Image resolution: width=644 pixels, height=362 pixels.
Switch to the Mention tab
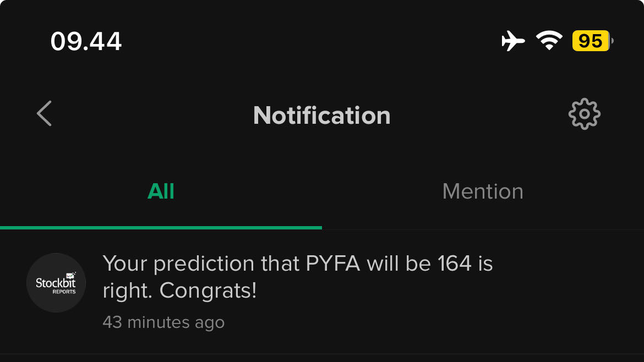(483, 191)
